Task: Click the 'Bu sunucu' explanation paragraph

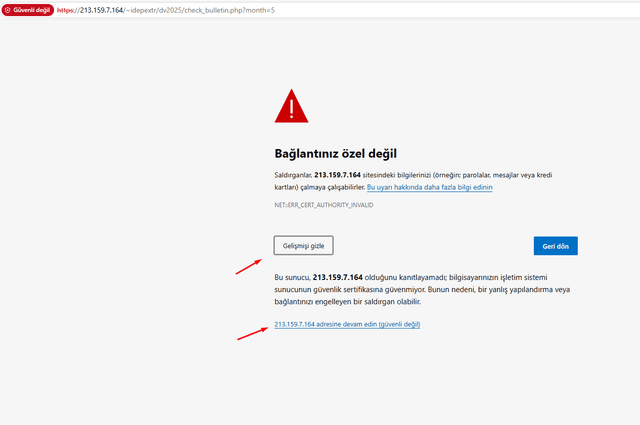Action: pyautogui.click(x=422, y=289)
